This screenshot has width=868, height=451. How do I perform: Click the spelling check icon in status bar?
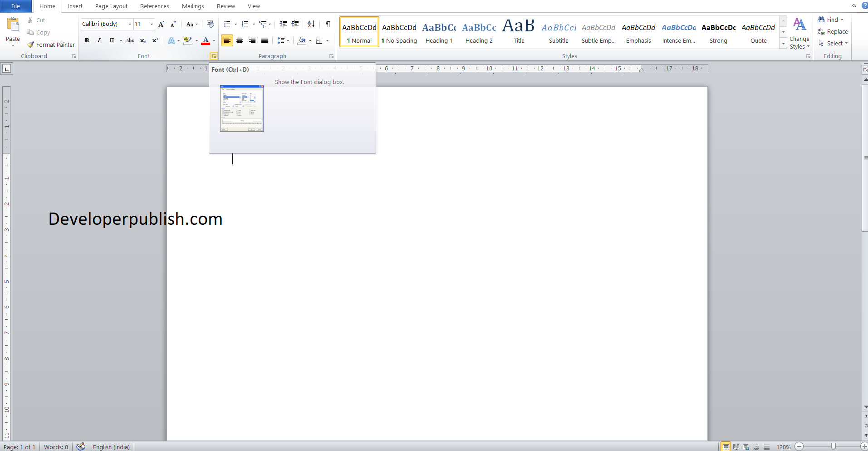[x=81, y=446]
